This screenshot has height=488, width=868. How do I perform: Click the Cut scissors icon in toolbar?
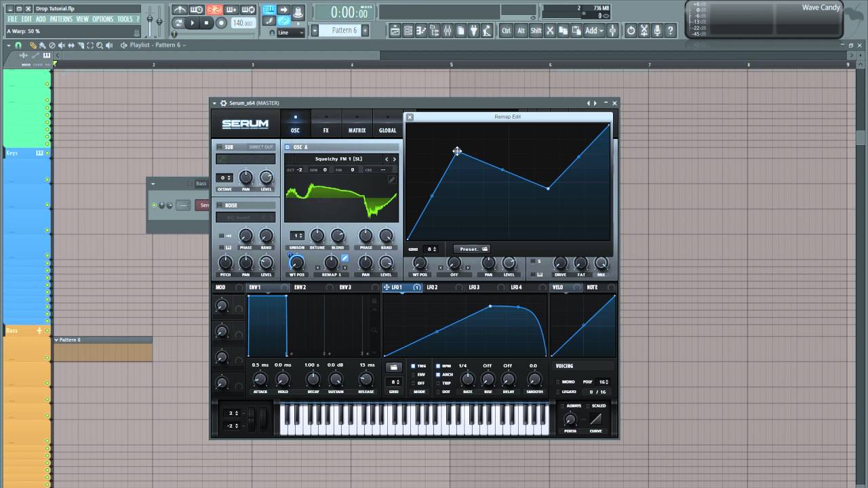pos(550,30)
